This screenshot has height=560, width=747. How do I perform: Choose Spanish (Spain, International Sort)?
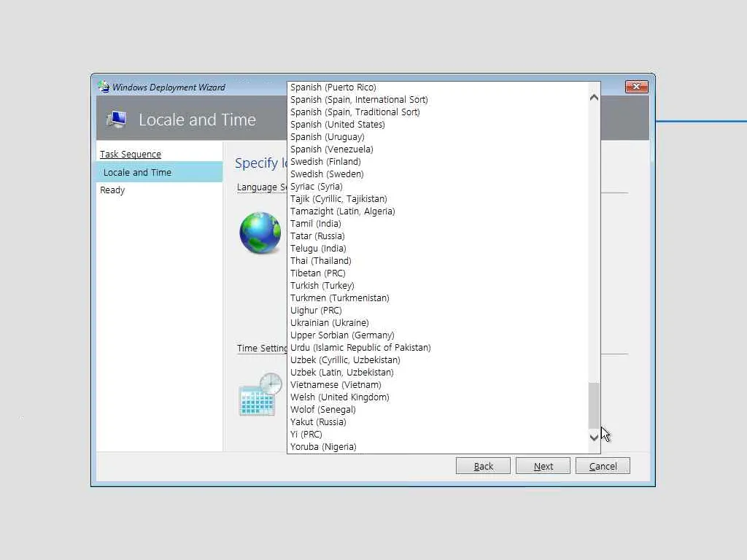click(x=438, y=99)
